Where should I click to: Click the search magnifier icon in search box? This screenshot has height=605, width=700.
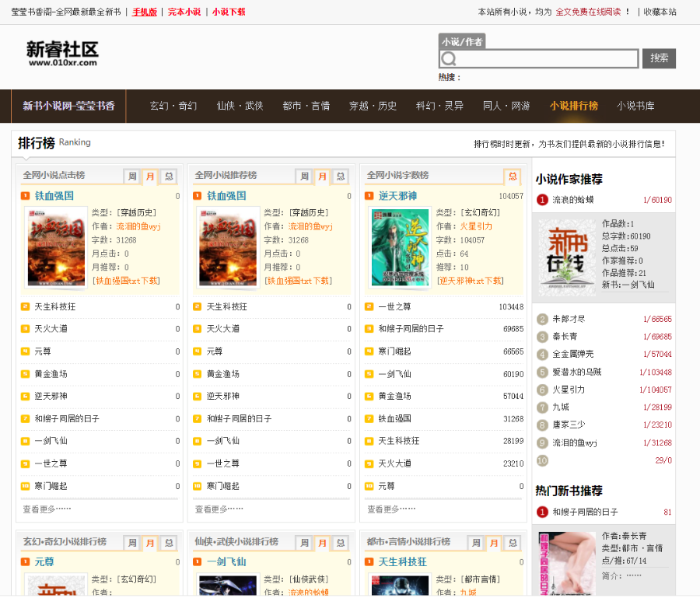(x=449, y=58)
